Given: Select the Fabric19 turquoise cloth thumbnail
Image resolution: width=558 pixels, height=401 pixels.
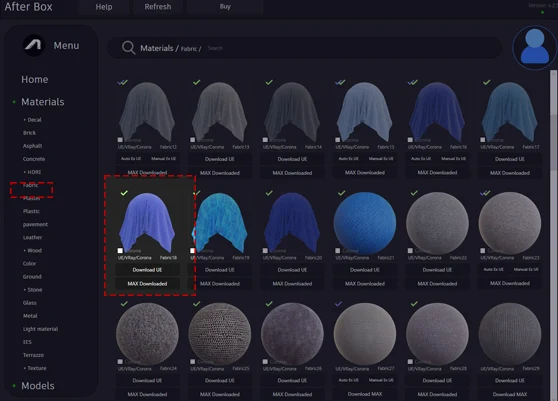Looking at the screenshot, I should [220, 222].
